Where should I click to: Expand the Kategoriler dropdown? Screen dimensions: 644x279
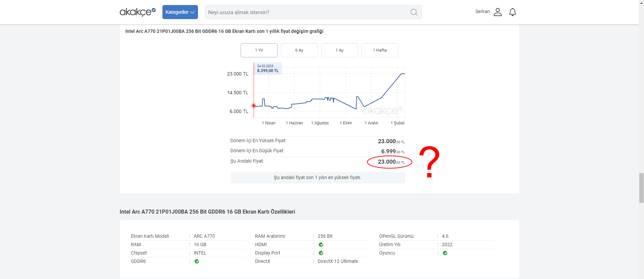coord(180,12)
